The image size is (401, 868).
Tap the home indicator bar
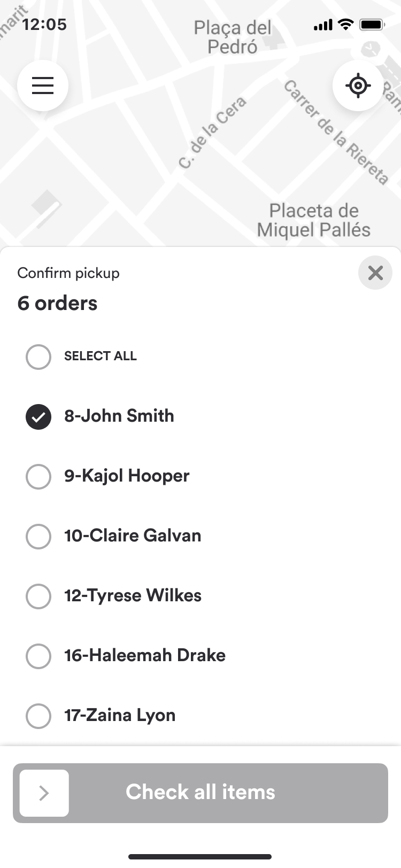click(200, 857)
